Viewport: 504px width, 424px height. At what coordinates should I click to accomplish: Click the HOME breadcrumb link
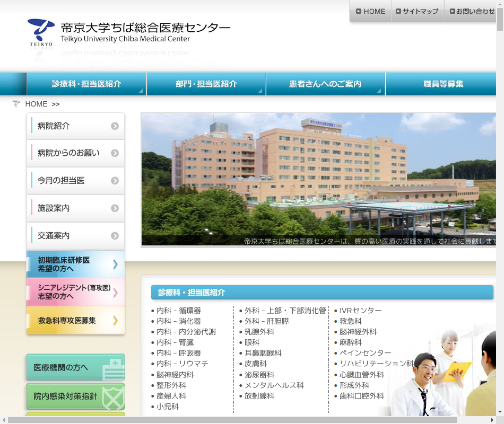click(x=36, y=104)
